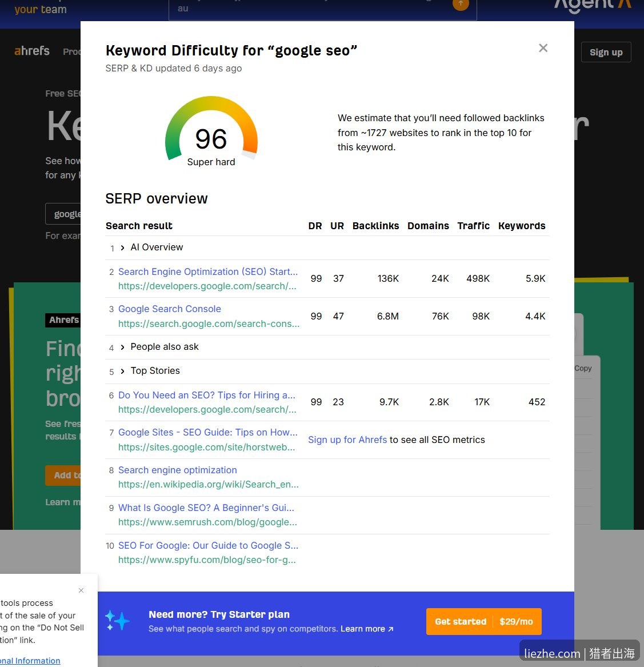
Task: Close the cookie notice popup
Action: [x=81, y=590]
